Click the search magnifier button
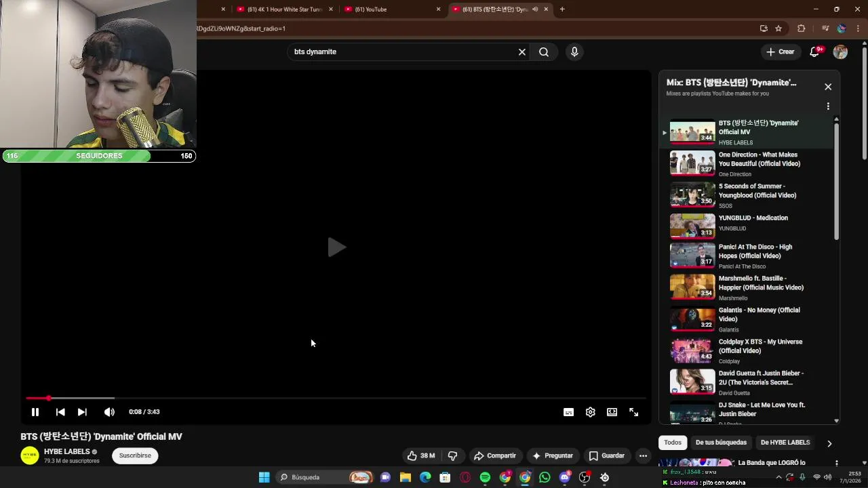The width and height of the screenshot is (868, 488). tap(544, 52)
